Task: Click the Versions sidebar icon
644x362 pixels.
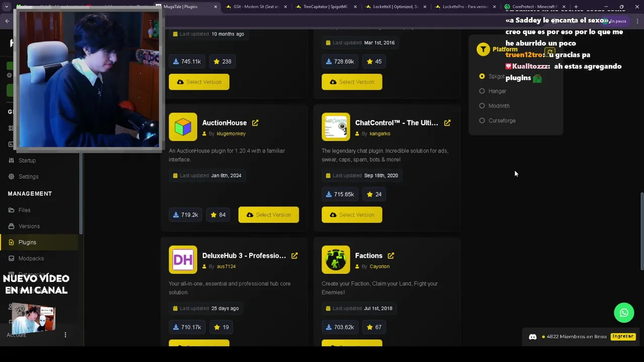Action: point(11,226)
